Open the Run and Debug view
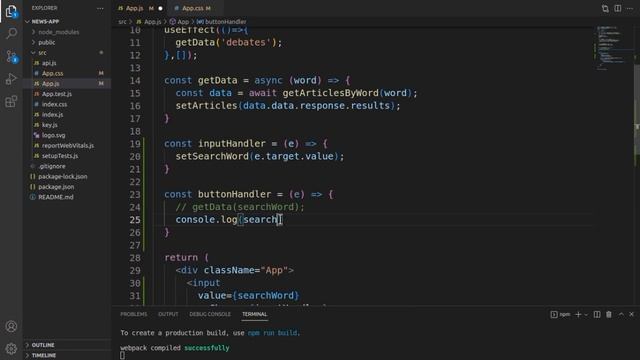640x360 pixels. click(x=11, y=79)
